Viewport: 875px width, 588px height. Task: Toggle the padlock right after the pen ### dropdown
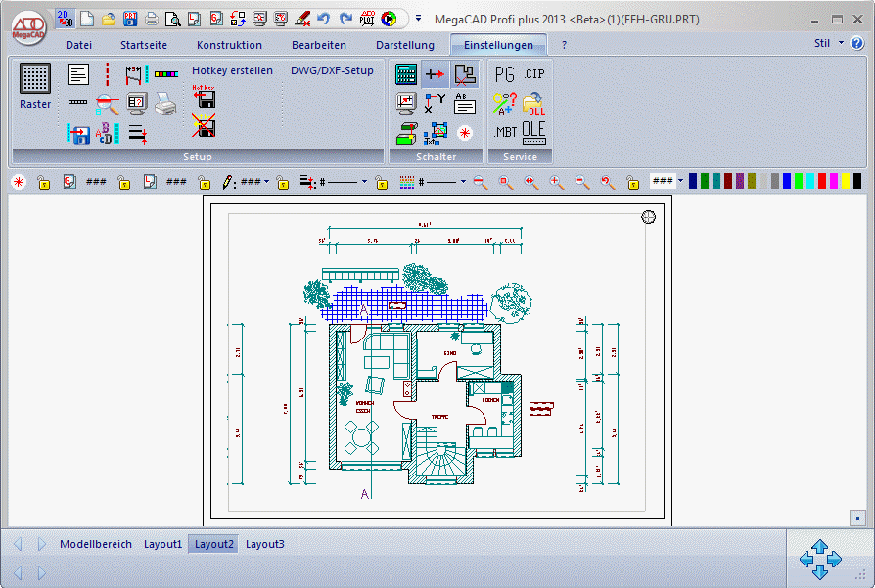(283, 182)
